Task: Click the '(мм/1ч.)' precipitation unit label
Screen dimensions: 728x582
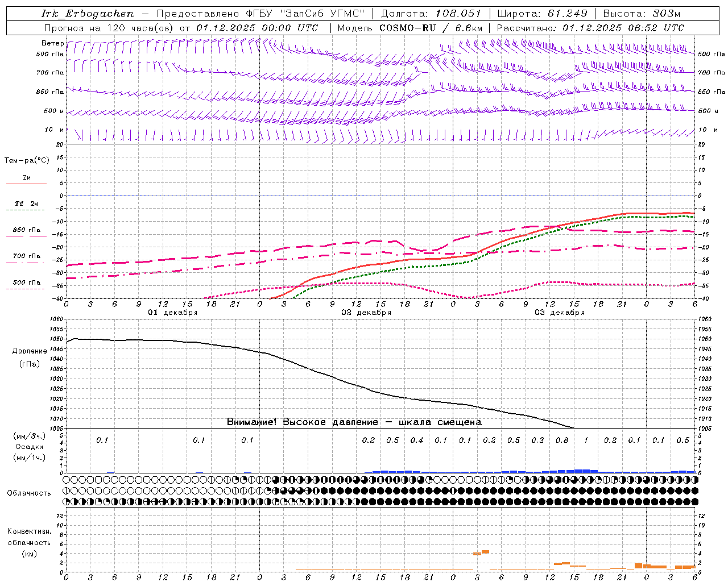Action: pos(30,458)
